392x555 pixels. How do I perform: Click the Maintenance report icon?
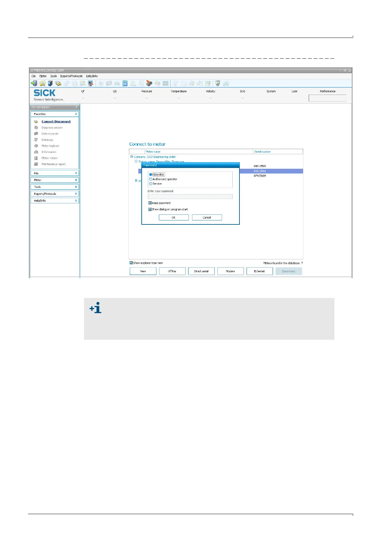(36, 164)
